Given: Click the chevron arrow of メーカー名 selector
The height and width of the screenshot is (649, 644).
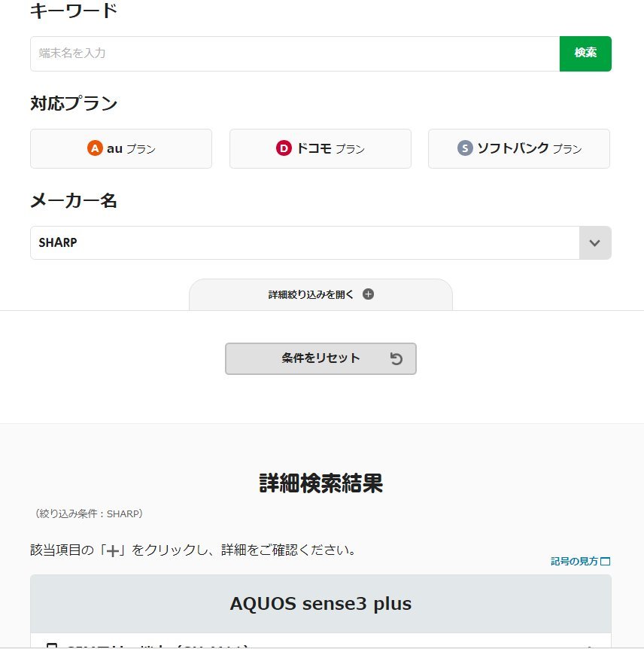Looking at the screenshot, I should pos(594,243).
